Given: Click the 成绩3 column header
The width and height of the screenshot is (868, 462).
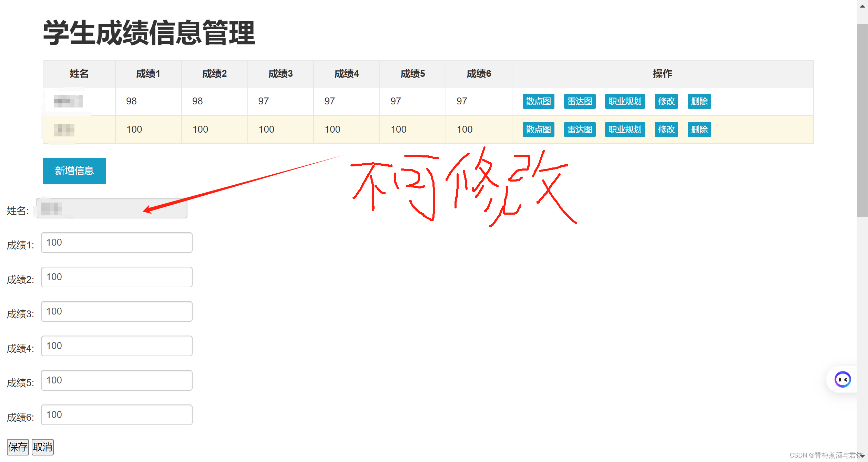Looking at the screenshot, I should pyautogui.click(x=280, y=74).
